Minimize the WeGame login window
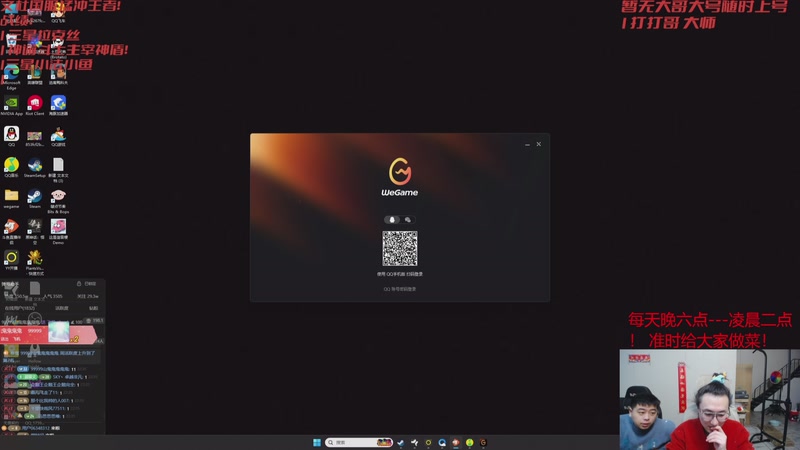Image resolution: width=800 pixels, height=450 pixels. click(x=528, y=144)
